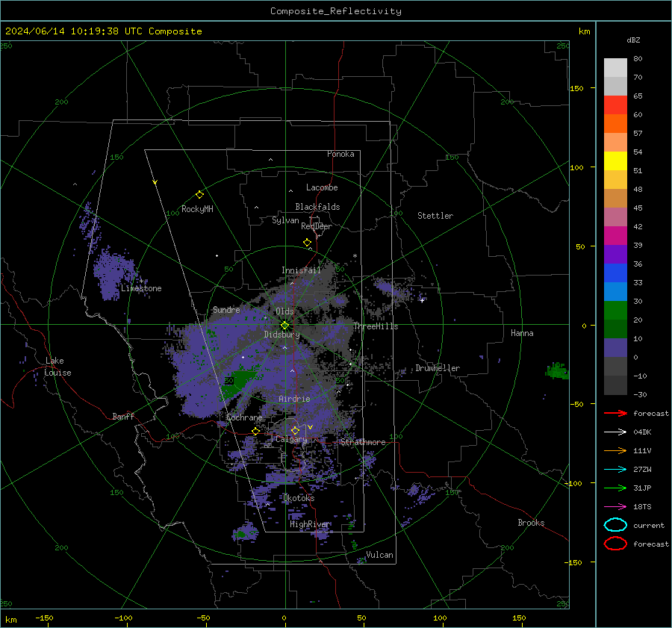Click the Sylvan town label
672x628 pixels.
click(285, 220)
